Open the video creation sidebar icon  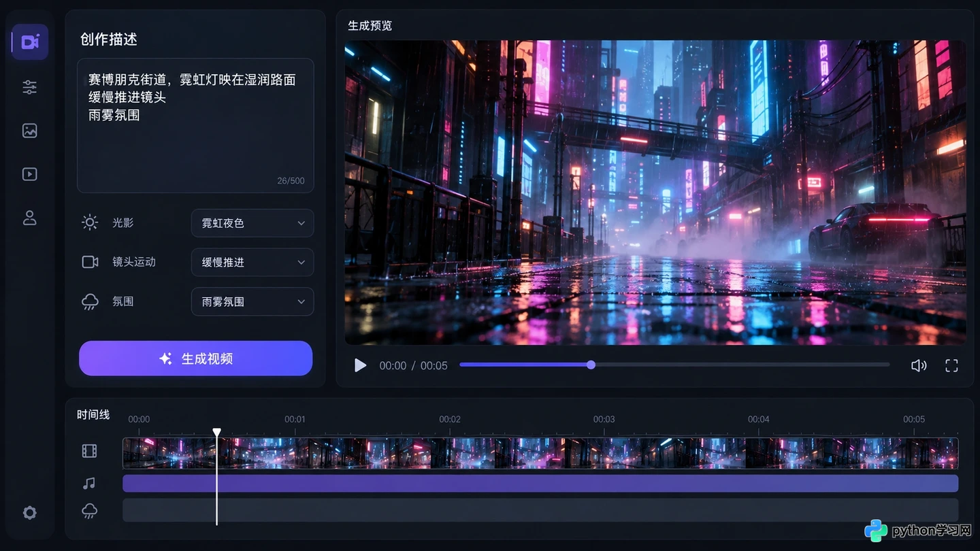click(x=30, y=42)
